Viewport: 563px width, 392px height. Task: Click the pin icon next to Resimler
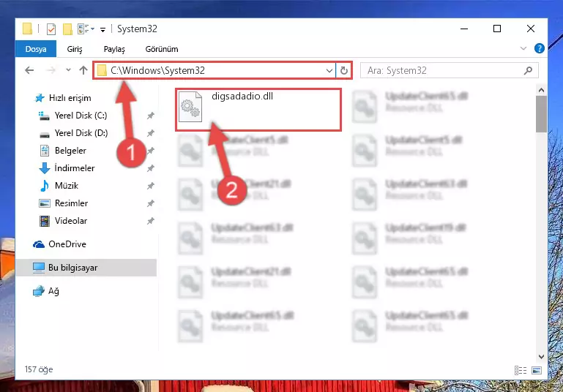point(150,203)
